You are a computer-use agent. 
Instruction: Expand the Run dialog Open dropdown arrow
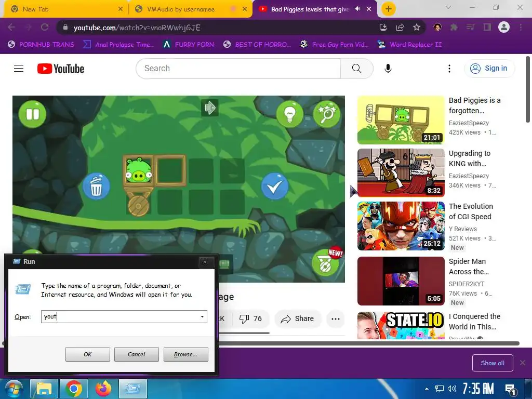(202, 316)
